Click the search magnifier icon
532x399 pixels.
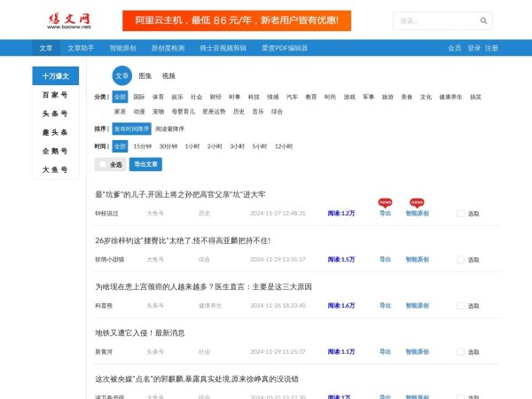pos(484,20)
